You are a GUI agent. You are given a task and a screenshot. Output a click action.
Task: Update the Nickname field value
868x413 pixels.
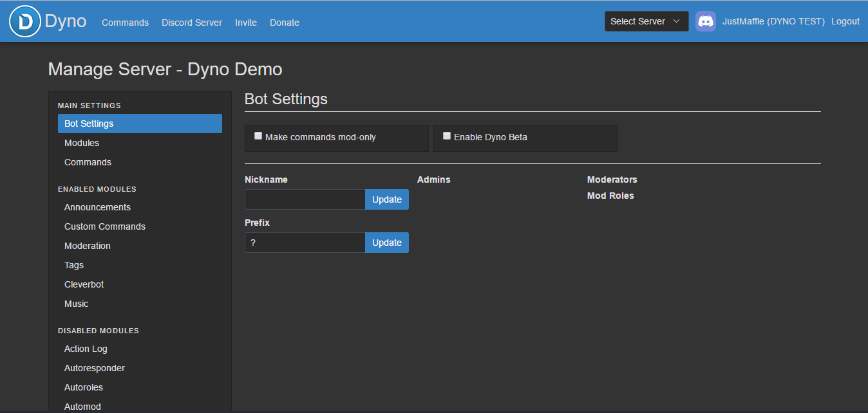[387, 199]
